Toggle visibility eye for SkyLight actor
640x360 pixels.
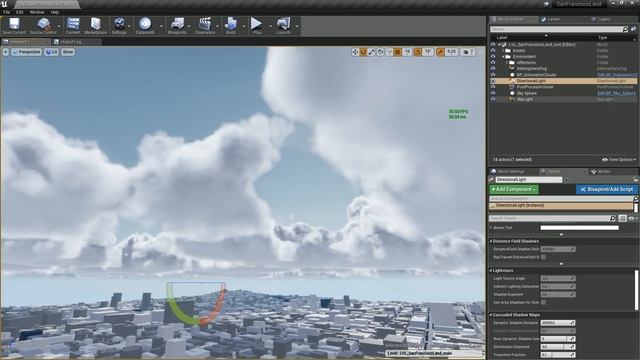point(493,99)
